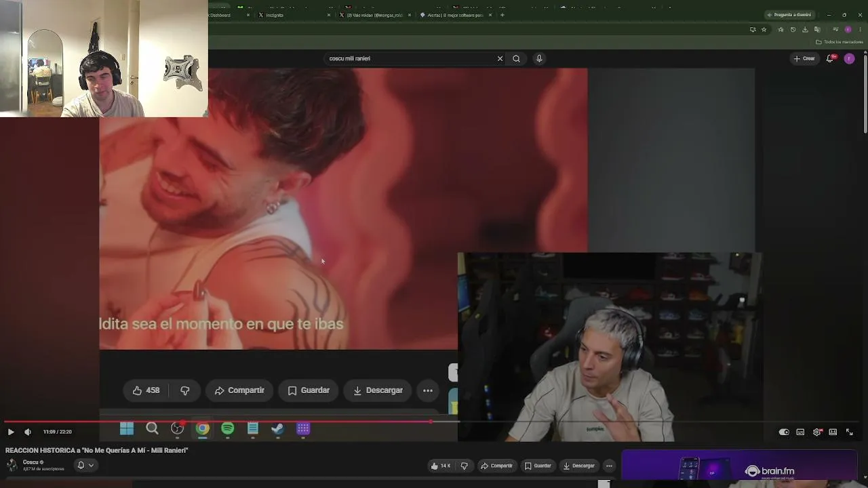
Task: Open the YouTube account avatar menu
Action: [849, 58]
